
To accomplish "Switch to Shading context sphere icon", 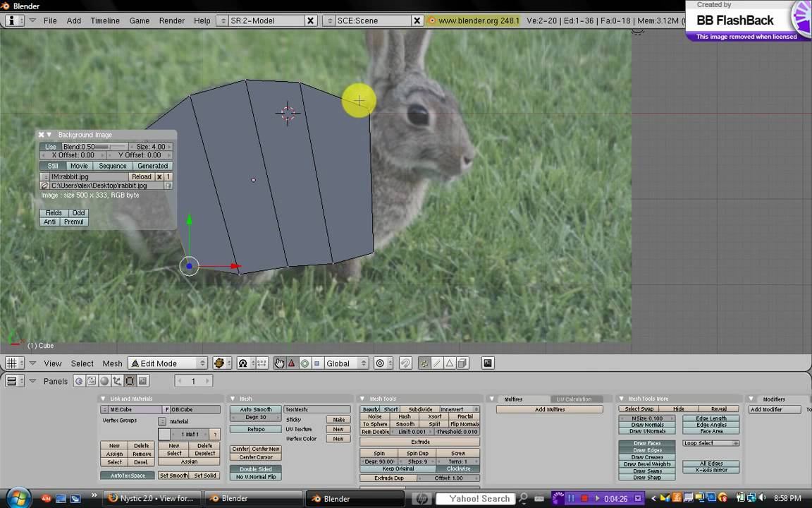I will coord(104,381).
